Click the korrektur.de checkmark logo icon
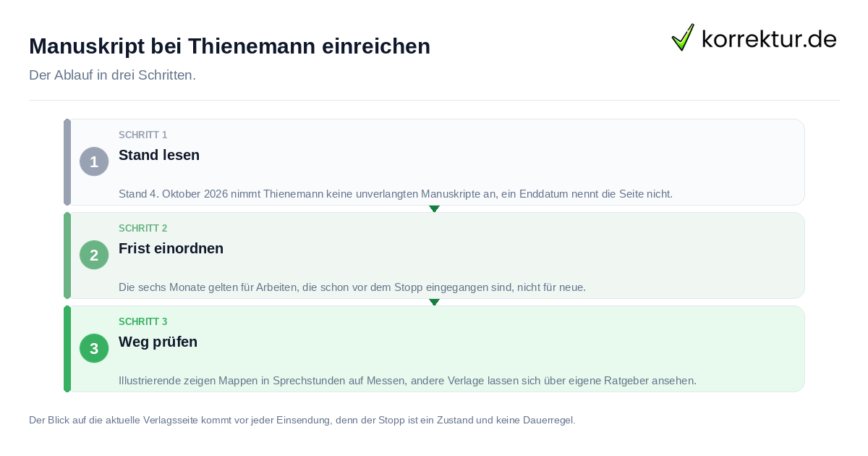This screenshot has height=456, width=868. click(x=683, y=37)
